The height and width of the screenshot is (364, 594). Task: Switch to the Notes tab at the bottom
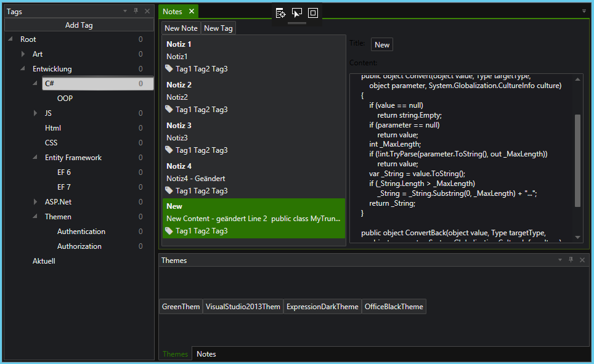click(206, 354)
